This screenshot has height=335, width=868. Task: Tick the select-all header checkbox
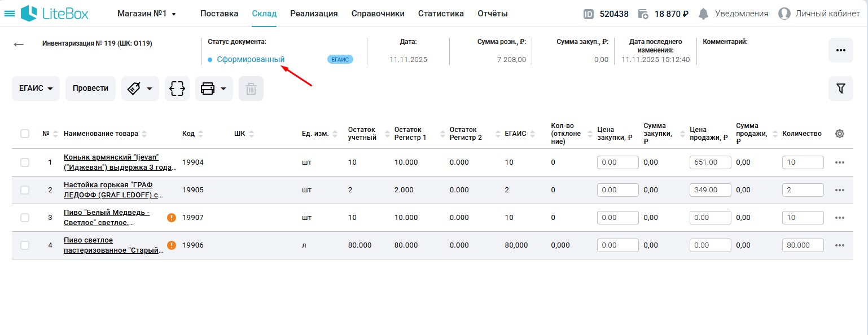click(x=25, y=134)
